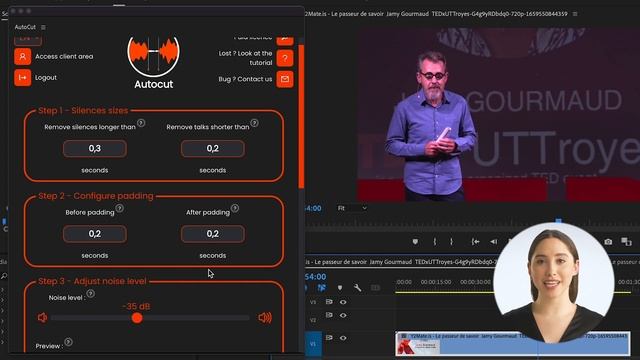Add marker from timeline header
This screenshot has width=640, height=360.
pos(340,288)
